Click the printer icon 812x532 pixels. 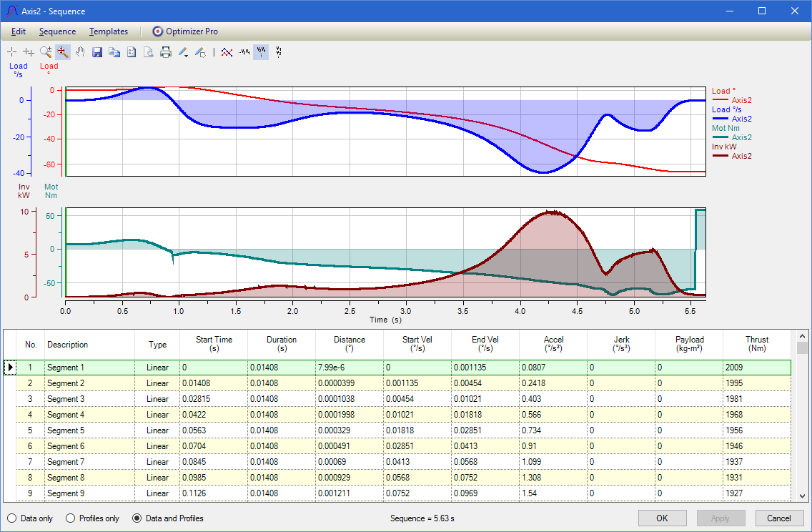tap(166, 51)
